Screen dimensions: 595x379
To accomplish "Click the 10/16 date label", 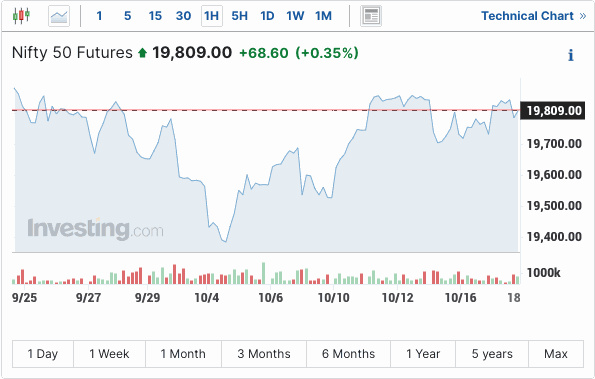I will (x=460, y=298).
